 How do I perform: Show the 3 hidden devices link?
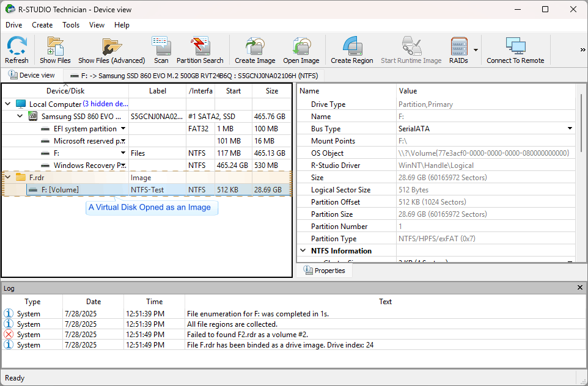pos(105,104)
